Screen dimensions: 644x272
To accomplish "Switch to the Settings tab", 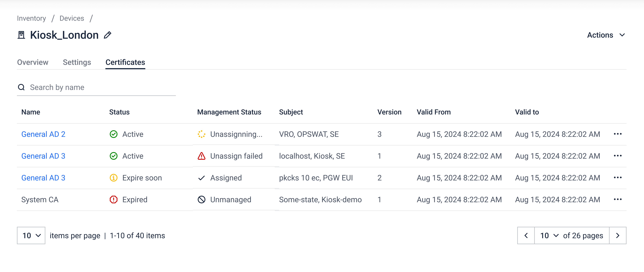I will click(77, 62).
